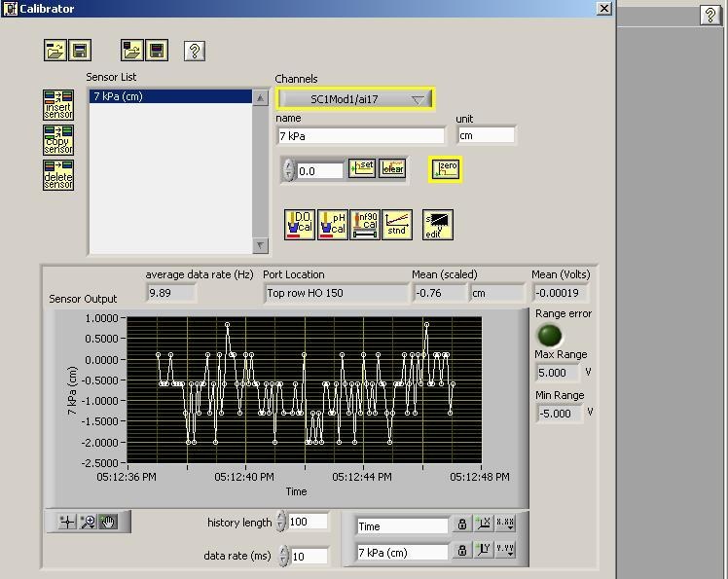Viewport: 728px width, 579px height.
Task: Toggle the Time axis autoscale lock
Action: 462,525
